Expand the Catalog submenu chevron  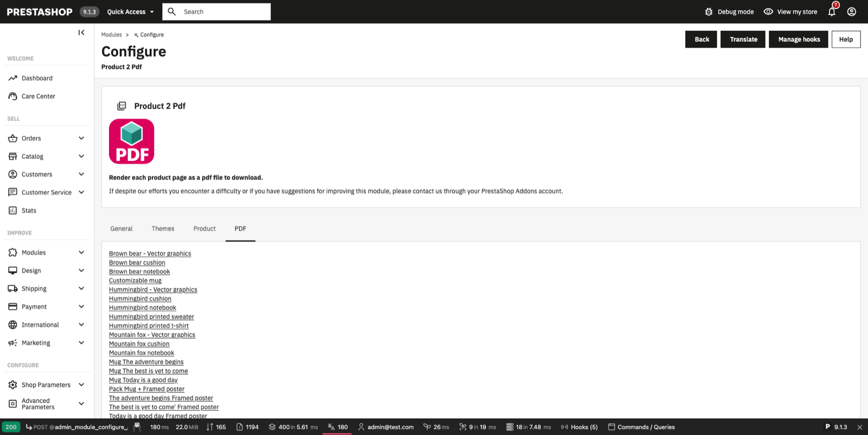coord(81,156)
